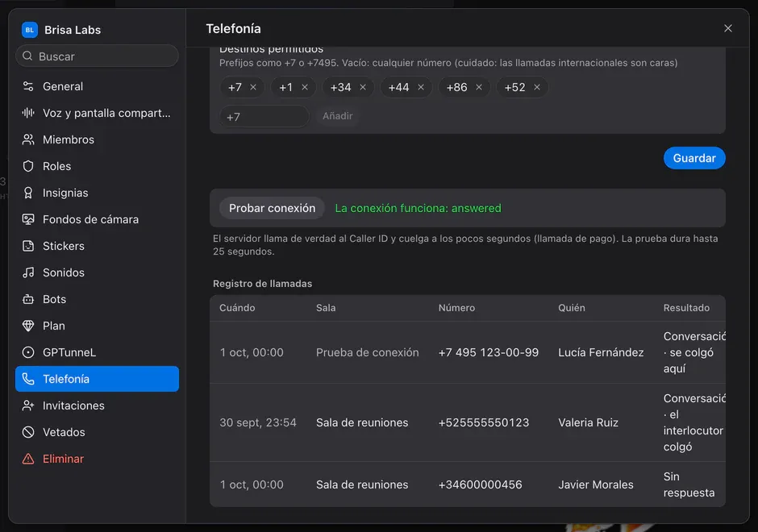This screenshot has height=532, width=758.
Task: Open the Roles section
Action: 97,166
